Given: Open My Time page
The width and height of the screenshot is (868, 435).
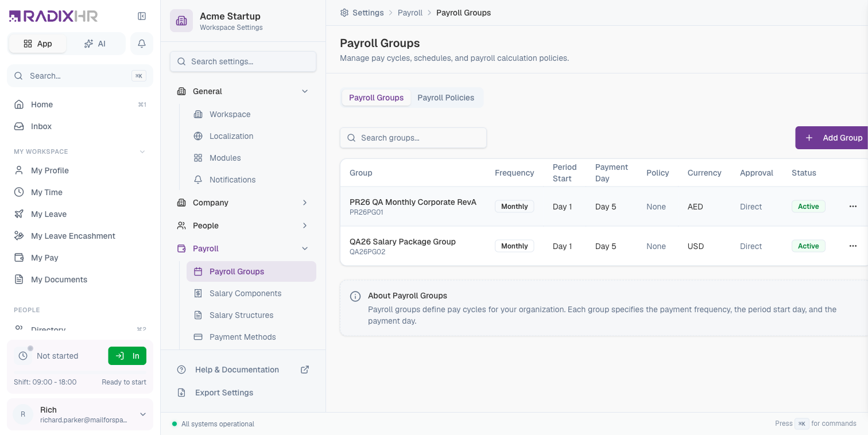Looking at the screenshot, I should point(80,192).
